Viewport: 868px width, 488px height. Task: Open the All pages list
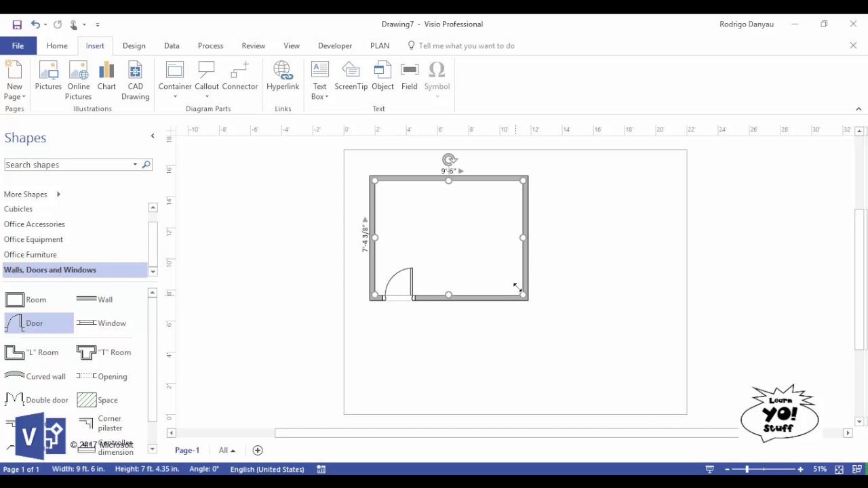226,450
